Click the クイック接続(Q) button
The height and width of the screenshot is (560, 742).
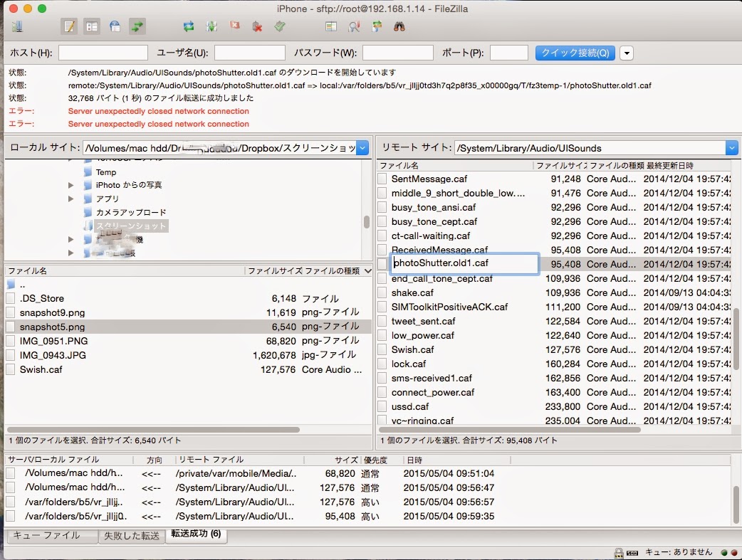click(x=575, y=53)
